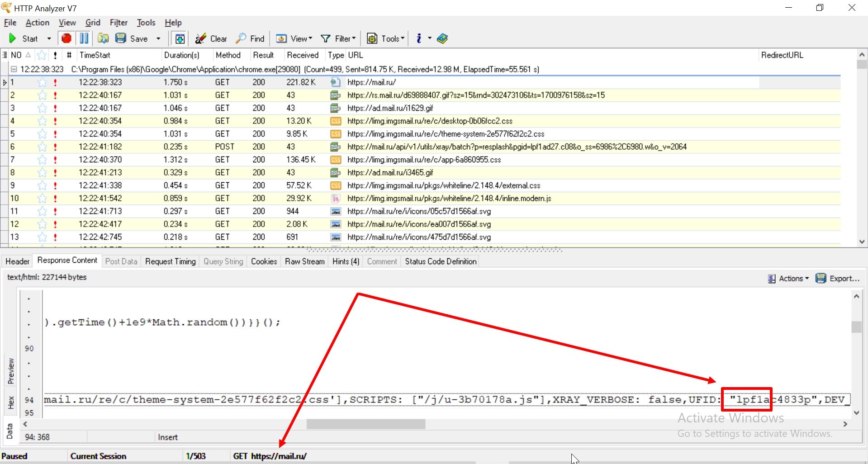Screen dimensions: 868x464
Task: Click the Open file folder icon
Action: (x=103, y=38)
